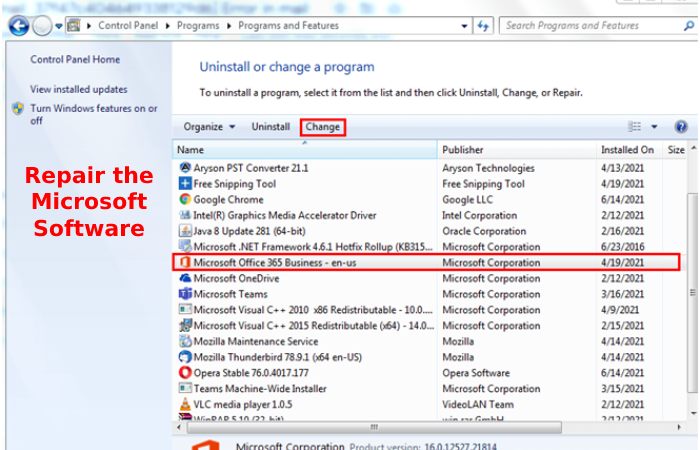Click 6/23/2016 installed date cell
This screenshot has width=700, height=450.
tap(623, 247)
